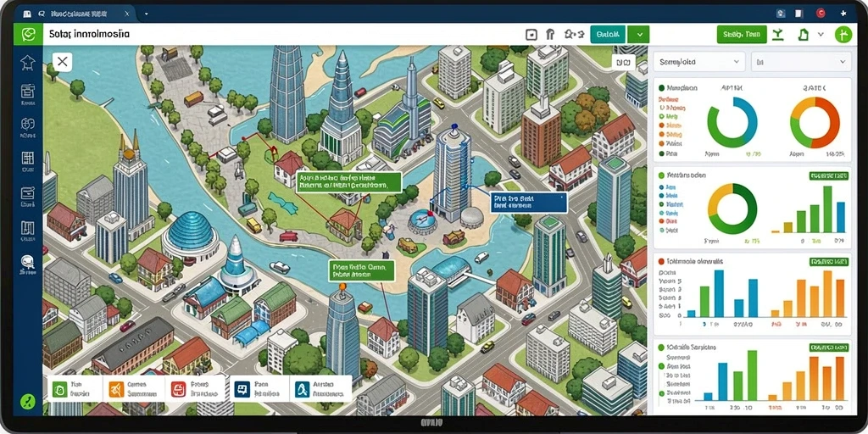This screenshot has height=434, width=868.
Task: Click the home icon in left sidebar
Action: 28,62
